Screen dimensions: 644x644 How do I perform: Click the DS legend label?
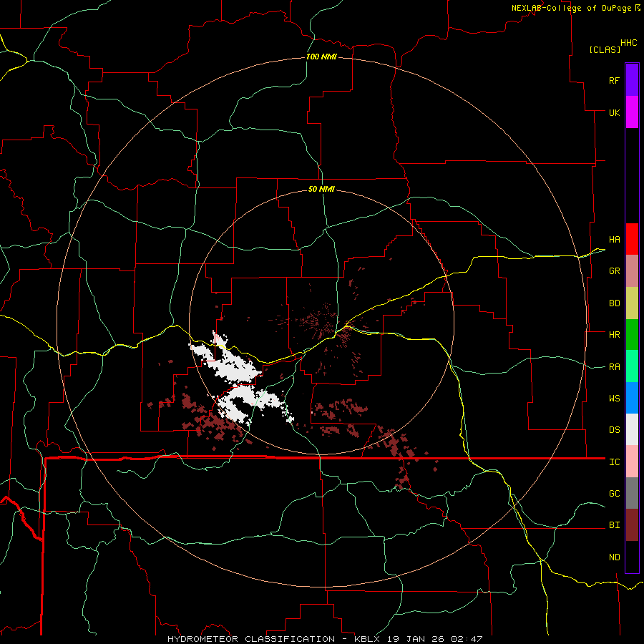pyautogui.click(x=614, y=430)
